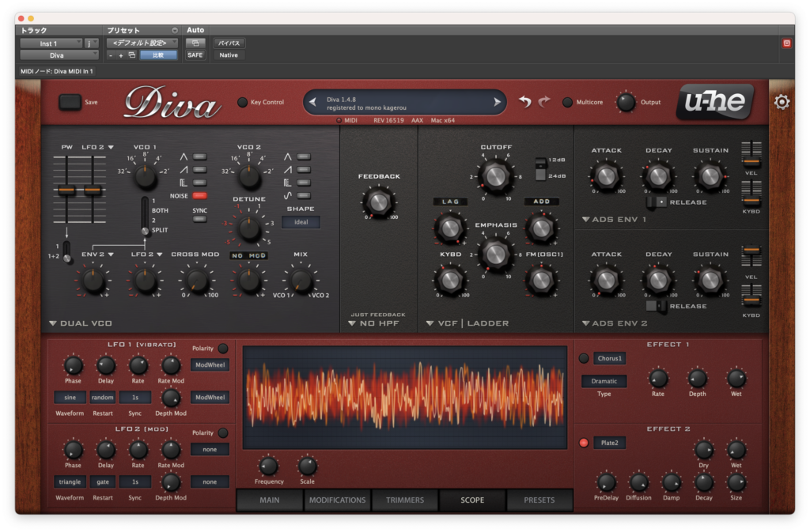The height and width of the screenshot is (532, 810).
Task: Toggle the Multicore switch
Action: click(x=567, y=102)
